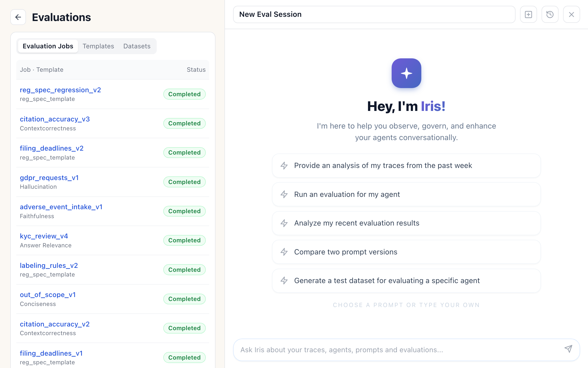Click Completed badge for kyc_review_v4

tap(185, 240)
